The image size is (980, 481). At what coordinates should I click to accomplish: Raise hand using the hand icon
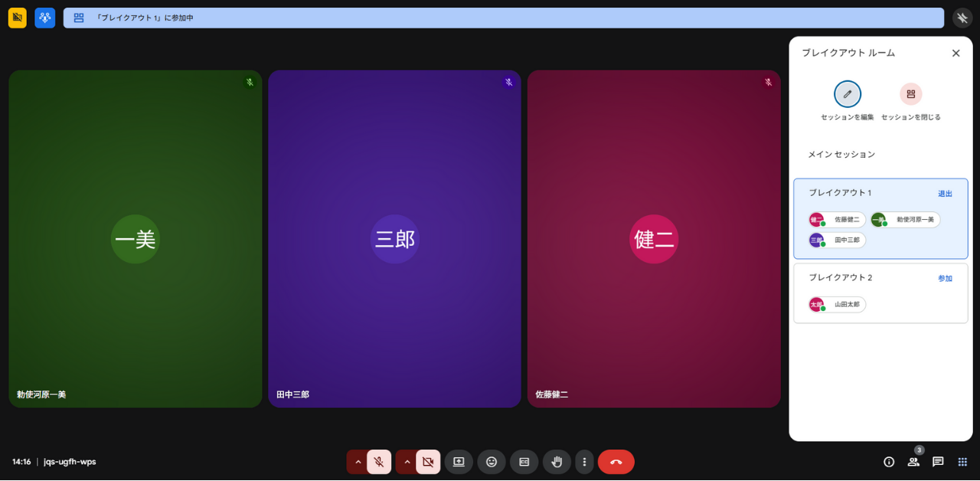[557, 462]
